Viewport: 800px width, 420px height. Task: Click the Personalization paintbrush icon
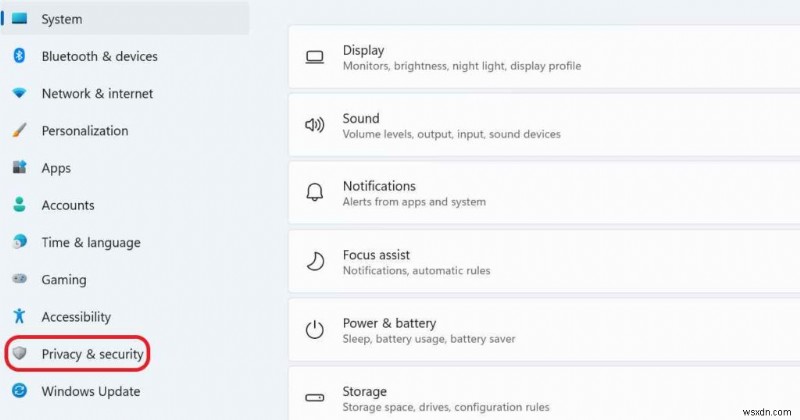(18, 131)
